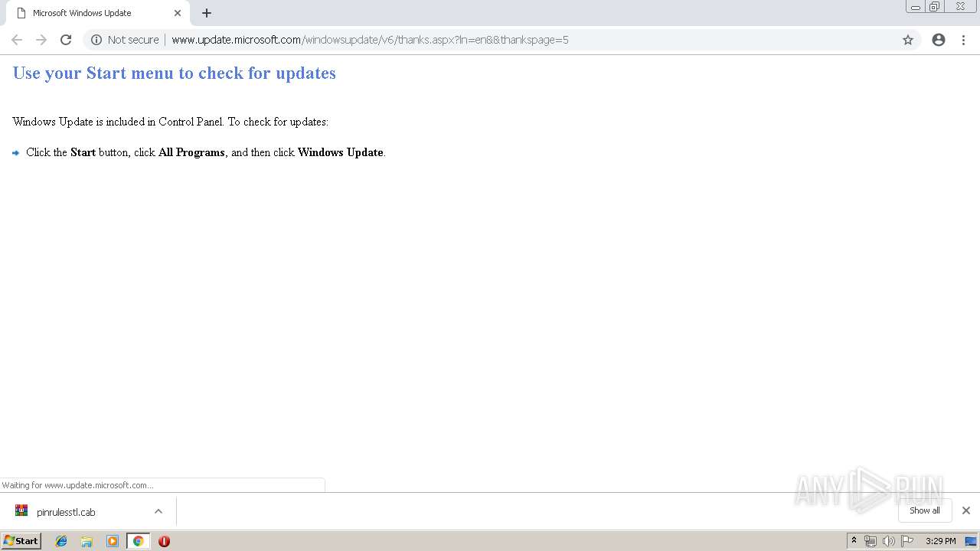Restore down the Chrome window

tap(935, 7)
